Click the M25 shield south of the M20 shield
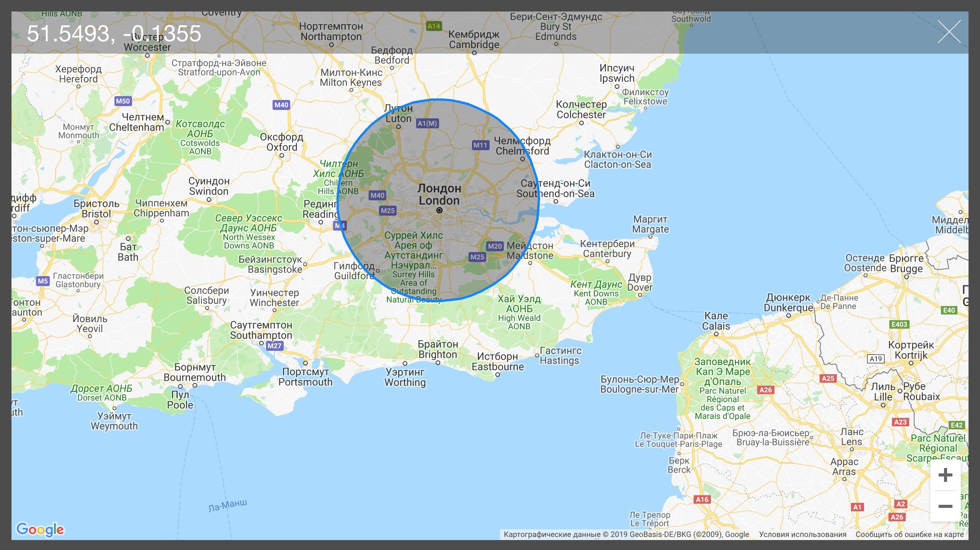Viewport: 980px width, 550px height. pos(477,257)
